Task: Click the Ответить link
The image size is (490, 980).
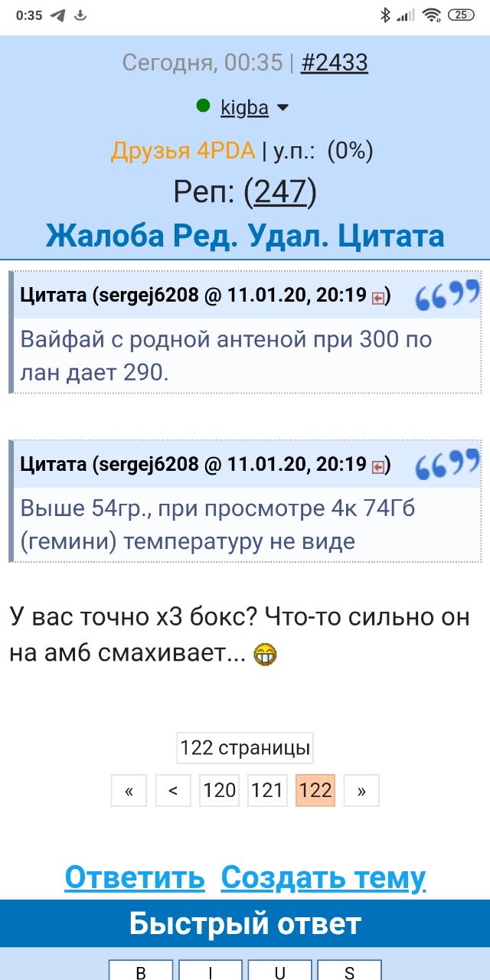Action: point(135,877)
